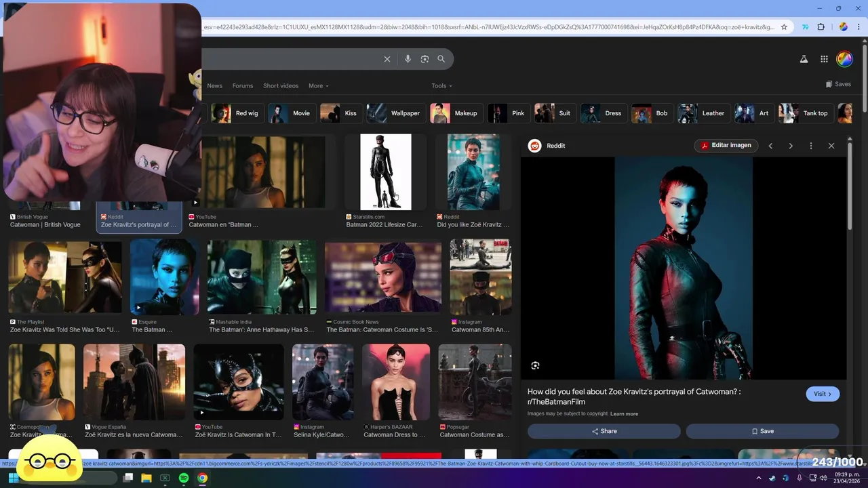This screenshot has height=488, width=868.
Task: Open preview title about Zoe Kravitz's portrayal
Action: click(x=634, y=396)
